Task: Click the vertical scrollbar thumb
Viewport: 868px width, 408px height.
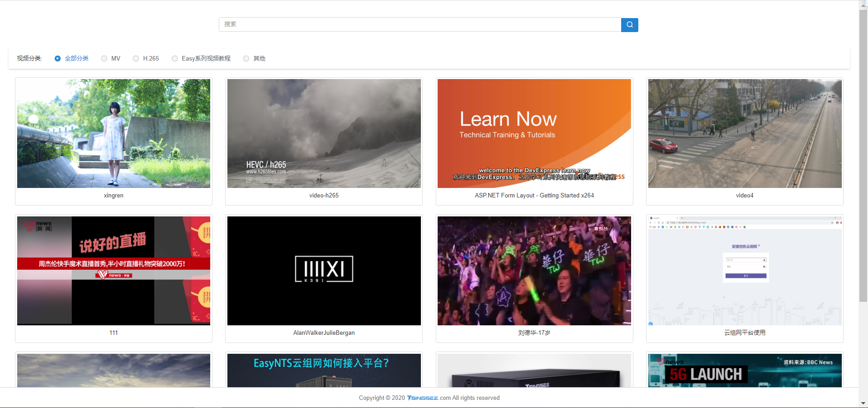Action: tap(863, 155)
